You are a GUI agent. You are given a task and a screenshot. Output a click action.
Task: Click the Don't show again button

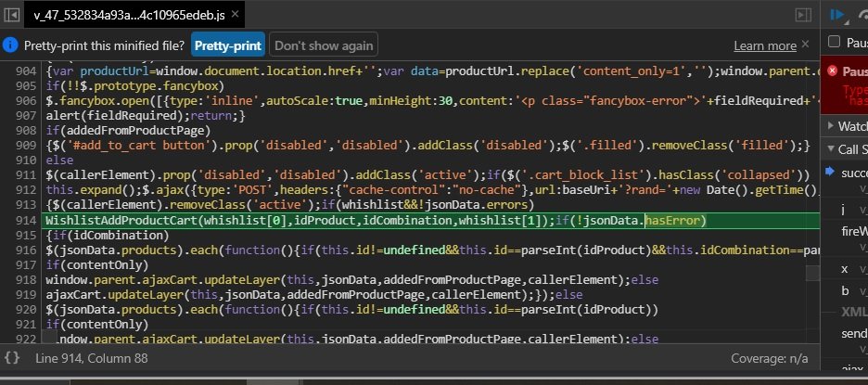tap(324, 45)
